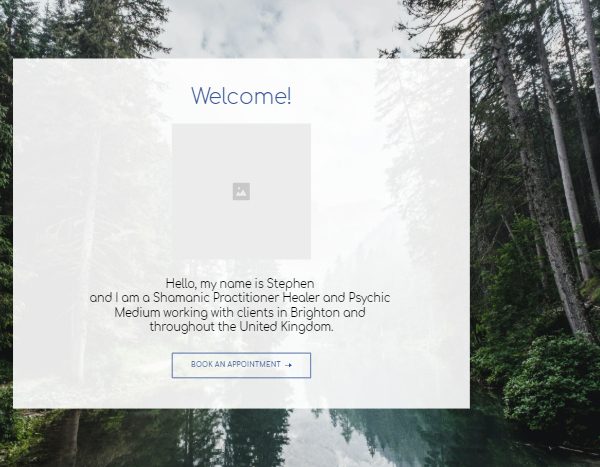Click the word "Stephen" in the intro
Image resolution: width=600 pixels, height=467 pixels.
tap(290, 284)
